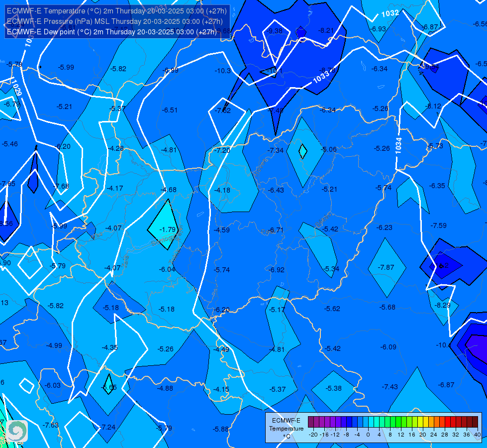Click the -4.88 temperature value
The image size is (487, 448).
pyautogui.click(x=165, y=388)
